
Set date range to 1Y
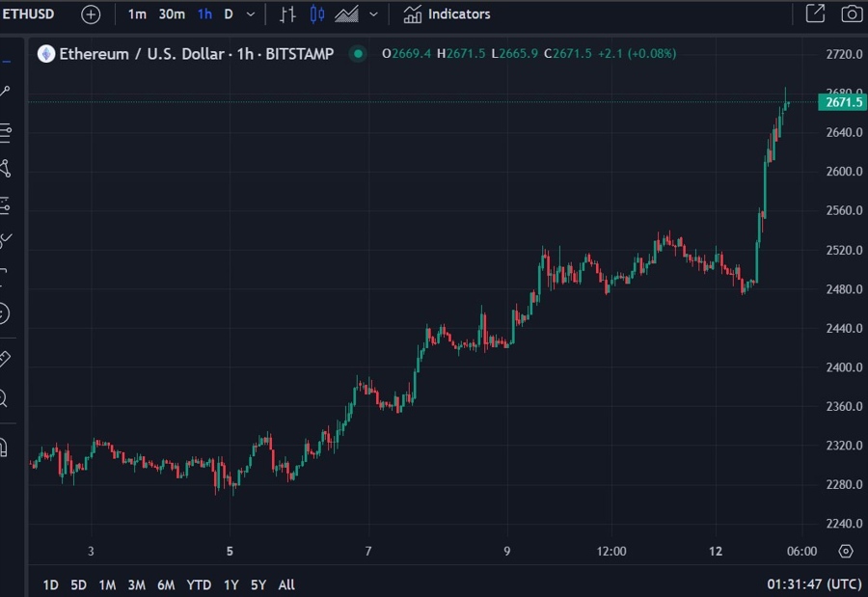tap(231, 584)
